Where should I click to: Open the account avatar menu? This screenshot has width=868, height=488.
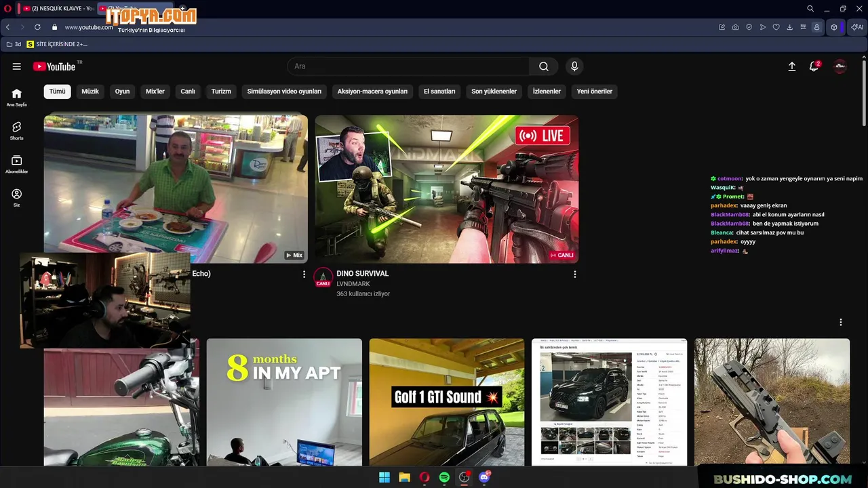pyautogui.click(x=840, y=66)
